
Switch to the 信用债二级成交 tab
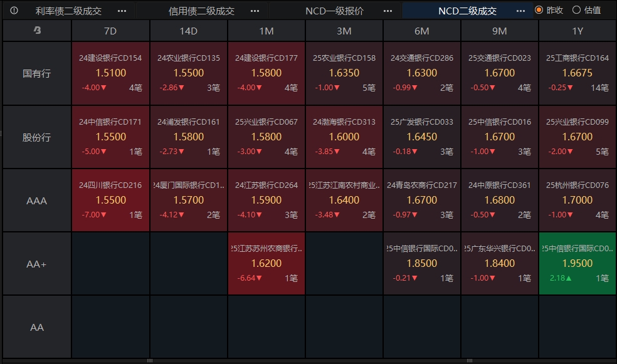click(x=201, y=11)
